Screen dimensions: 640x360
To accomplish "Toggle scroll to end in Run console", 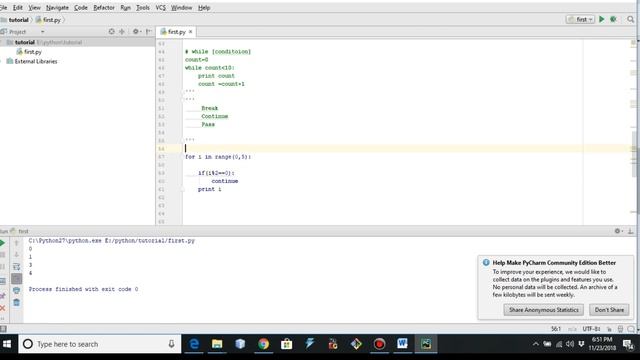I will [16, 279].
